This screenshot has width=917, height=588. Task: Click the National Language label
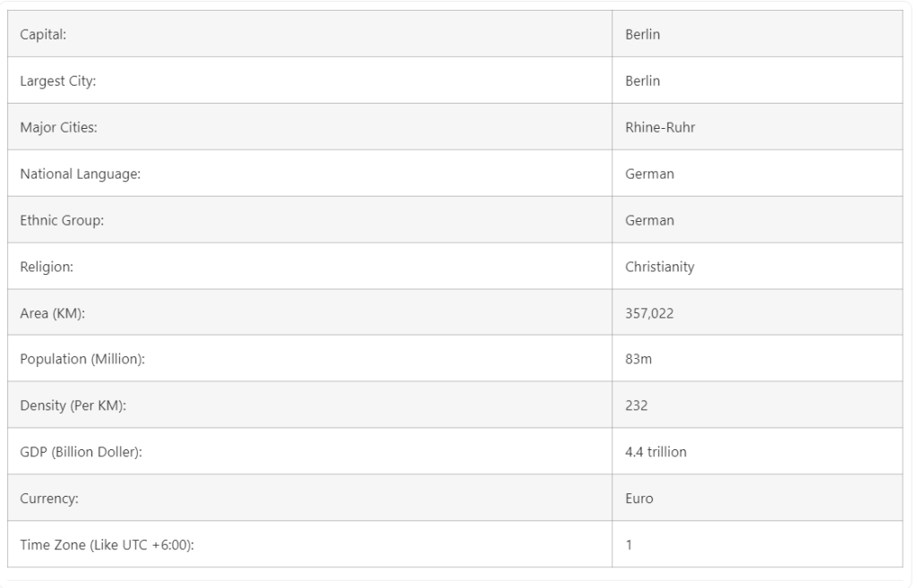click(80, 174)
